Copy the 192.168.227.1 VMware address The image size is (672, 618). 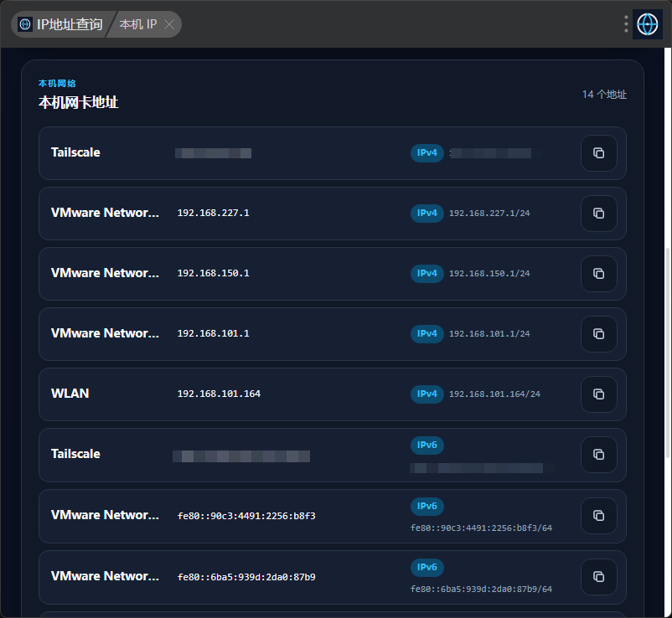[599, 214]
